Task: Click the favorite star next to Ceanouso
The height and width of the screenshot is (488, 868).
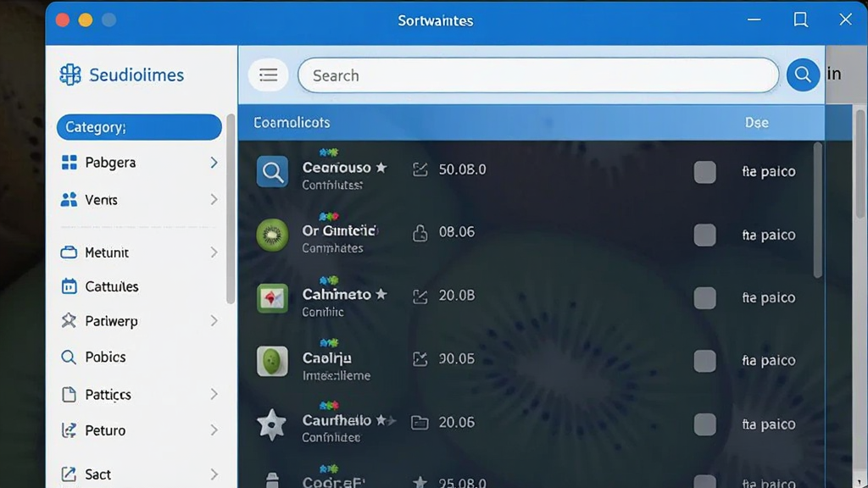Action: pyautogui.click(x=381, y=167)
